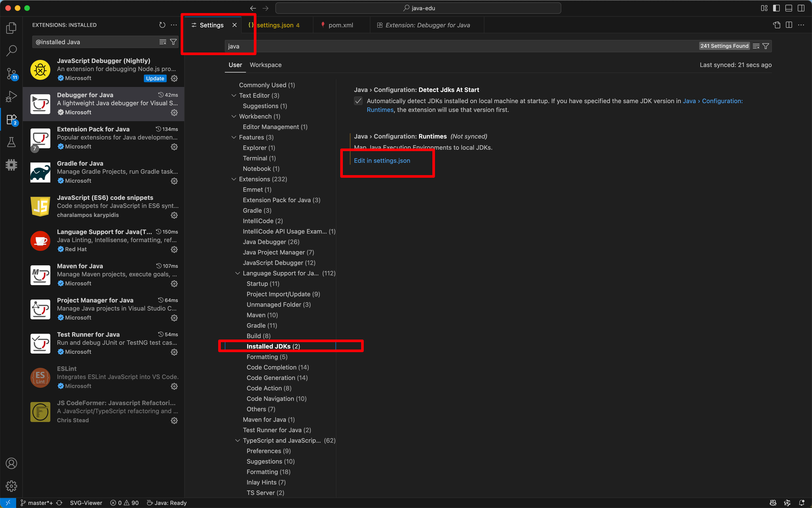
Task: Open Source Control view with 11 badge
Action: pyautogui.click(x=11, y=74)
